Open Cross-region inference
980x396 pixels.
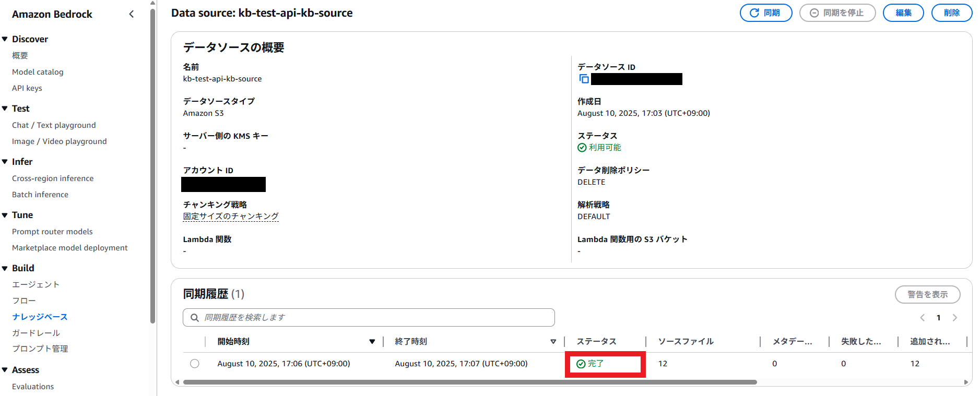53,178
